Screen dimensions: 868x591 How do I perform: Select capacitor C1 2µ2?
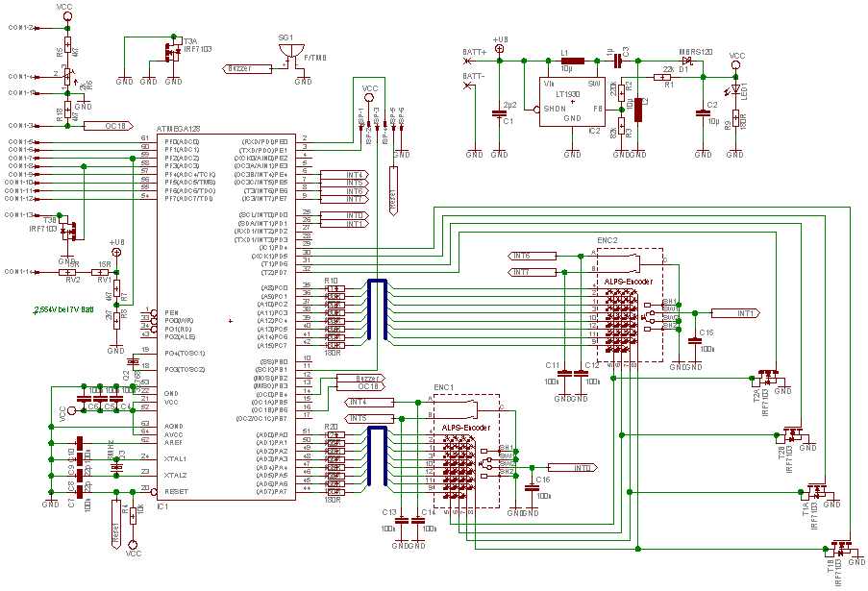[499, 112]
